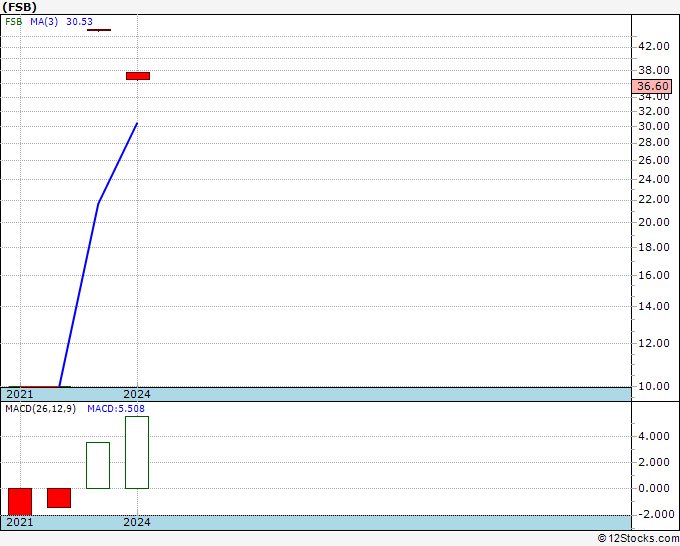The height and width of the screenshot is (546, 680).
Task: Click 2021 on price chart timeline
Action: click(20, 394)
